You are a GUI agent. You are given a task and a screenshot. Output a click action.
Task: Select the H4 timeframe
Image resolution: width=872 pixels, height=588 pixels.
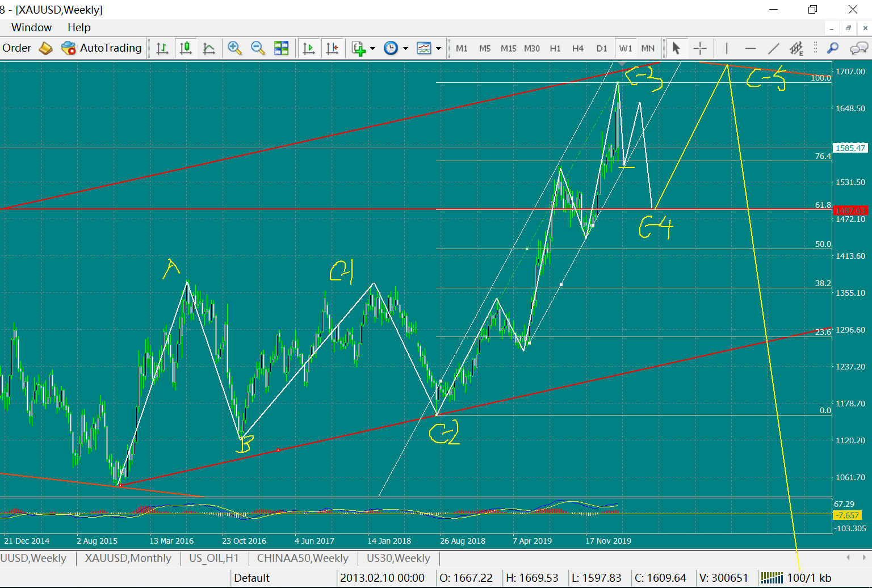coord(578,48)
